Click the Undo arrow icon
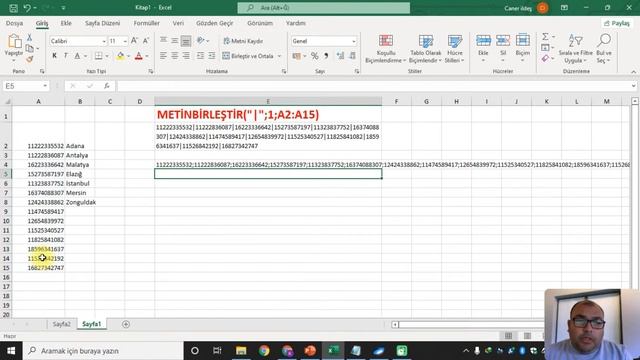Screen dimensions: 640x360 tap(27, 8)
